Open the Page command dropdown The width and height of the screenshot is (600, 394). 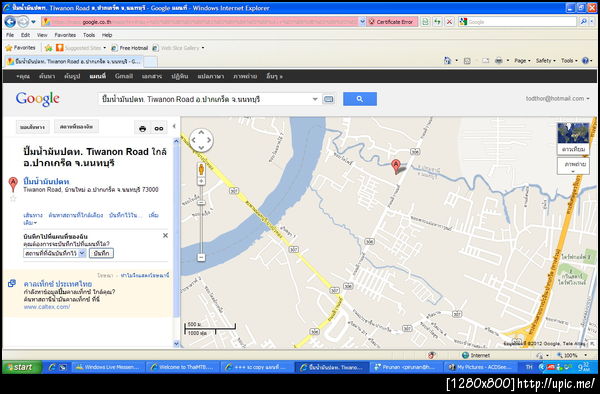(522, 60)
